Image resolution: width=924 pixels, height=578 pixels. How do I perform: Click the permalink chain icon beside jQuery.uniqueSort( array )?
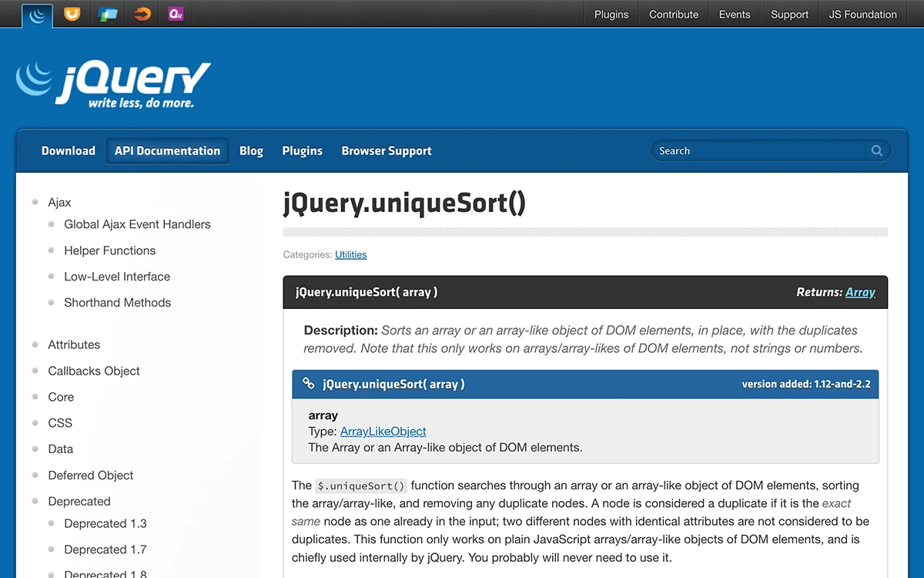click(308, 384)
